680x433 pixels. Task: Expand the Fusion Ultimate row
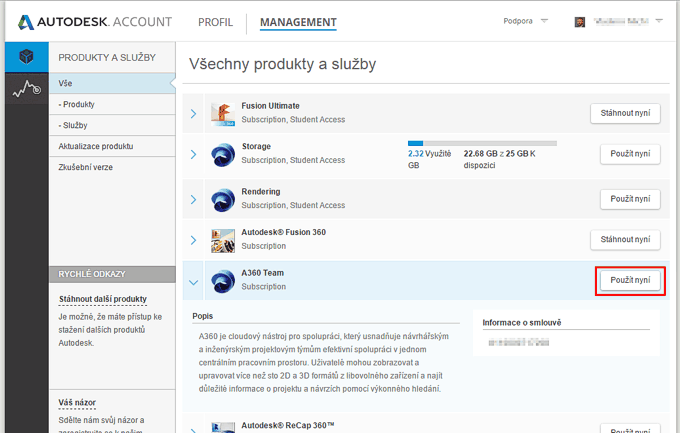tap(193, 114)
